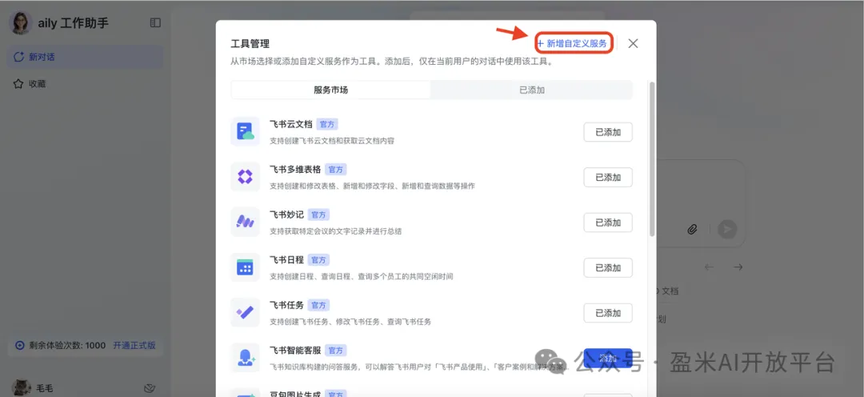
Task: Click the 飞书多维表格 service icon
Action: [x=245, y=176]
